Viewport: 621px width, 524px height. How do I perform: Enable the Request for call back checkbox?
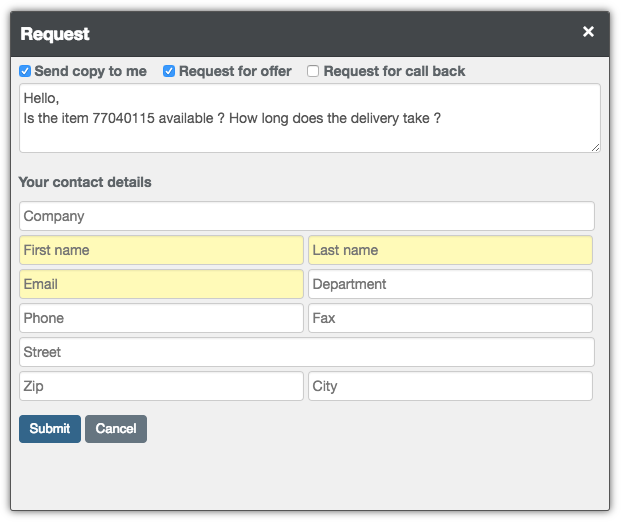tap(313, 71)
